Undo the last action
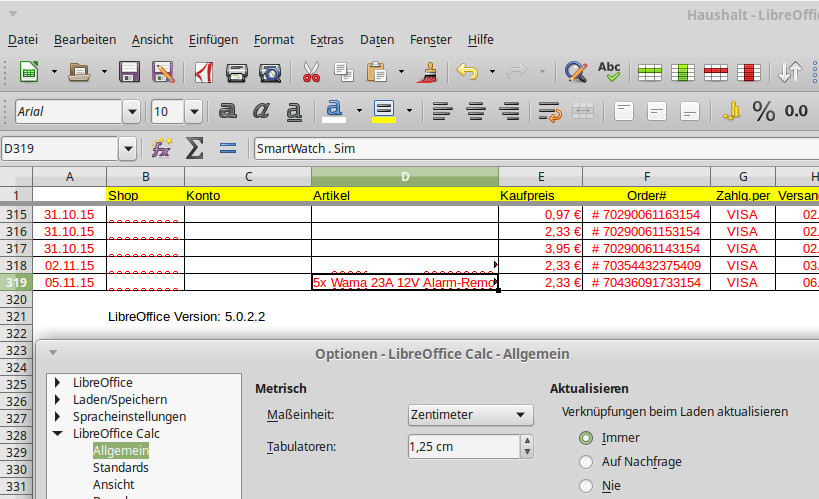 click(x=467, y=72)
